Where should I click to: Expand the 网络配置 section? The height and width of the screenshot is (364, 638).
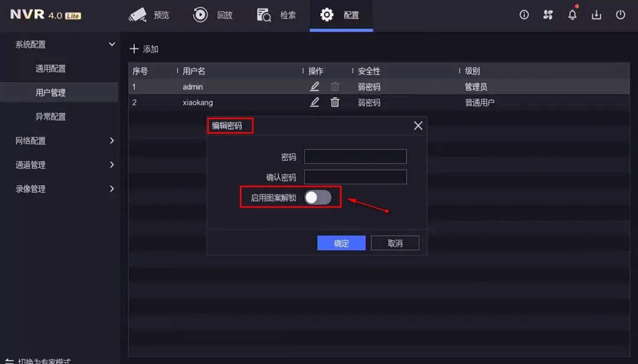click(x=112, y=141)
